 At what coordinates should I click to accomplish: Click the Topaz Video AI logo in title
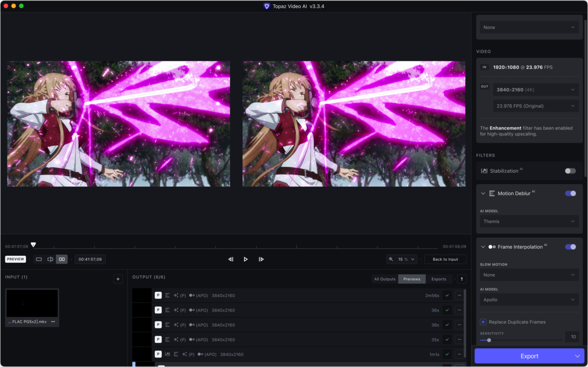coord(266,7)
